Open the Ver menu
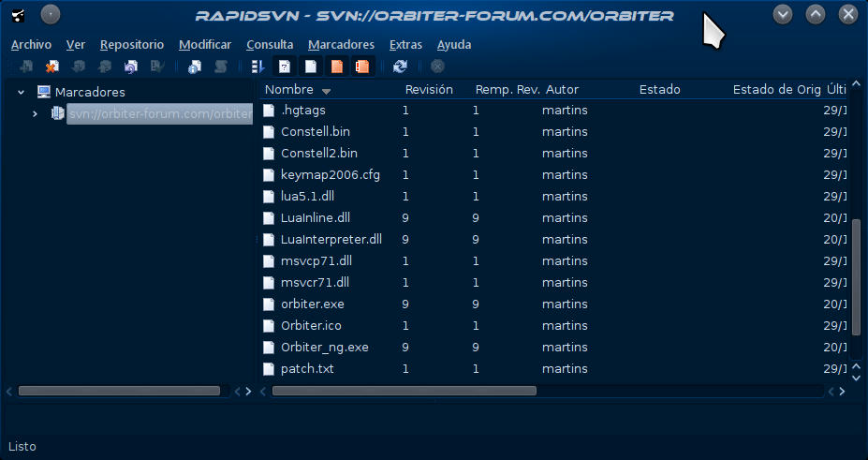The height and width of the screenshot is (460, 868). tap(75, 45)
